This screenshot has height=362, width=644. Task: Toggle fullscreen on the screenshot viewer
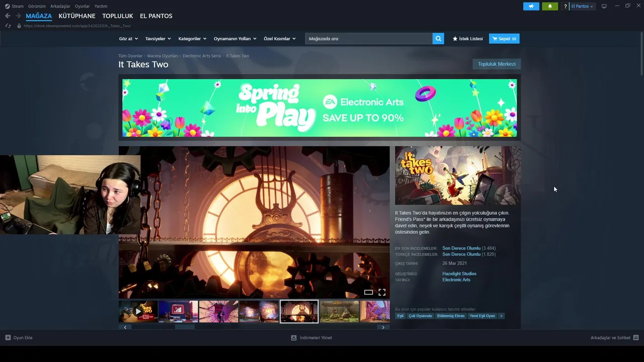(x=382, y=292)
